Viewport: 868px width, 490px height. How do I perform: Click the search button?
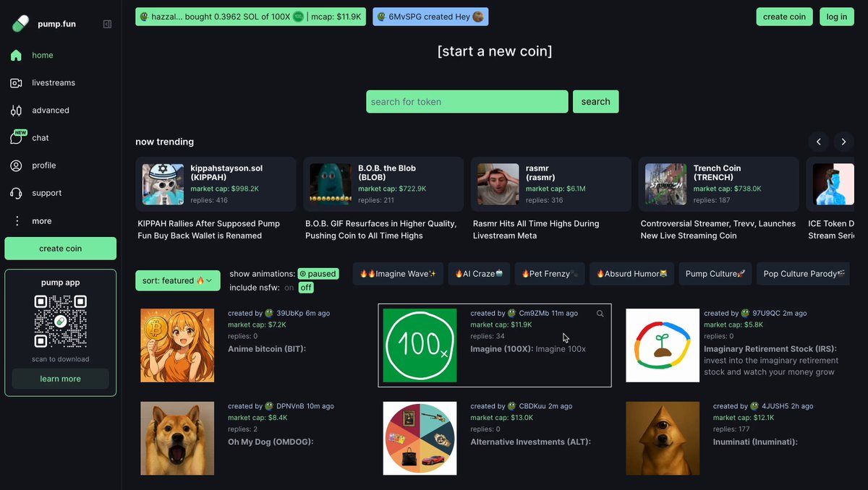click(x=596, y=102)
